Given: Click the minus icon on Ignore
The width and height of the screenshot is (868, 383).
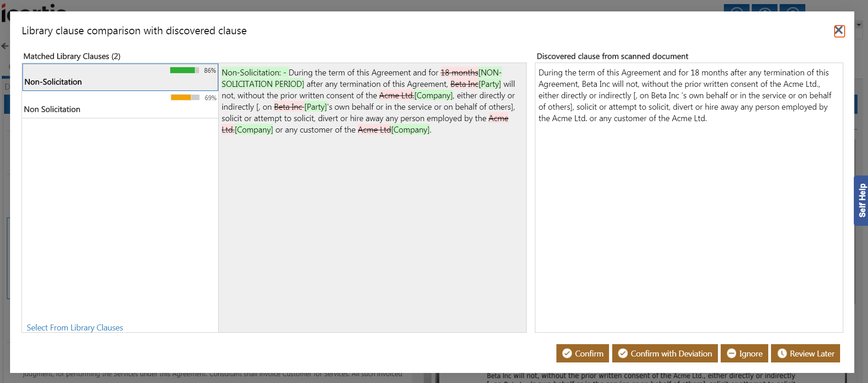Looking at the screenshot, I should pyautogui.click(x=731, y=353).
